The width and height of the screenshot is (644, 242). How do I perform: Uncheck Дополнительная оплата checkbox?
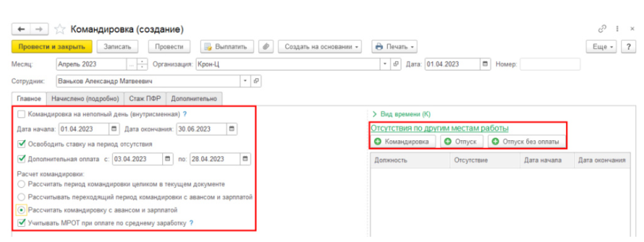pos(21,158)
